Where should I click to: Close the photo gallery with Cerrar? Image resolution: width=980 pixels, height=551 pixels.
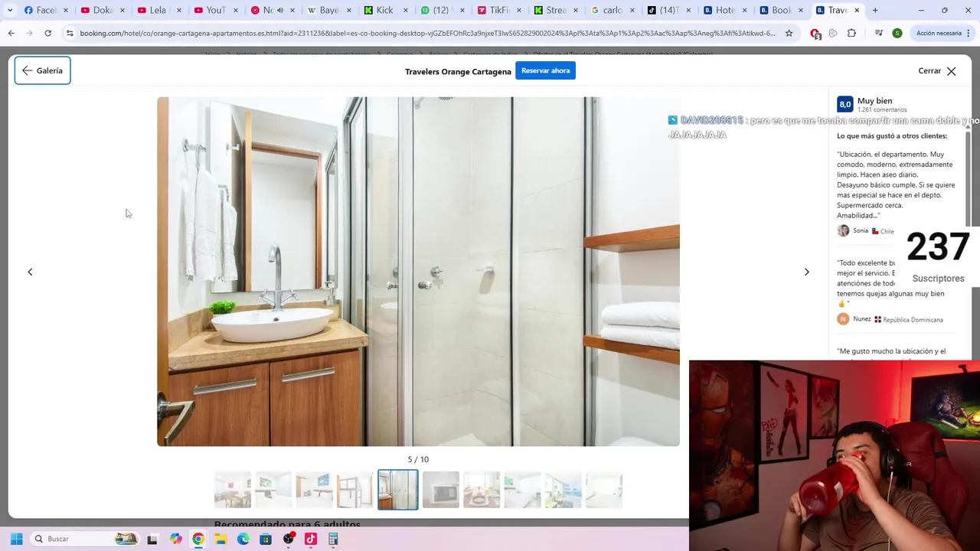click(937, 71)
